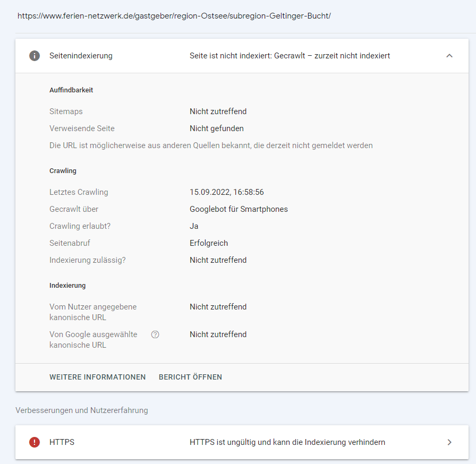Click the HTTPS ungültig warning message
Image resolution: width=476 pixels, height=464 pixels.
tap(287, 442)
